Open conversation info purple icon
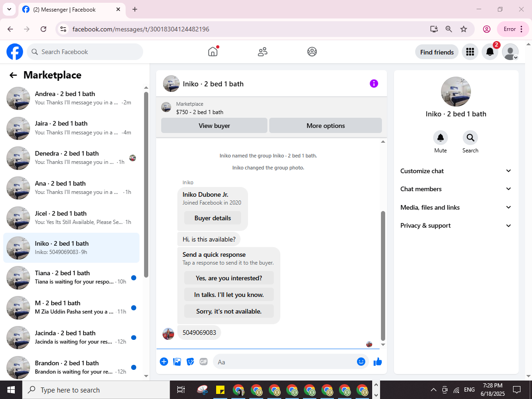 [x=374, y=84]
